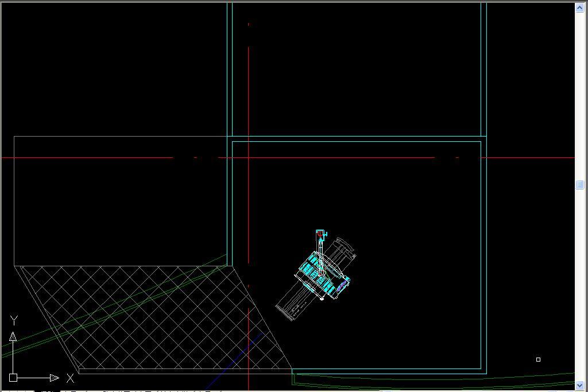The image size is (588, 392).
Task: Click the Y axis label of UCS icon
Action: 14,321
